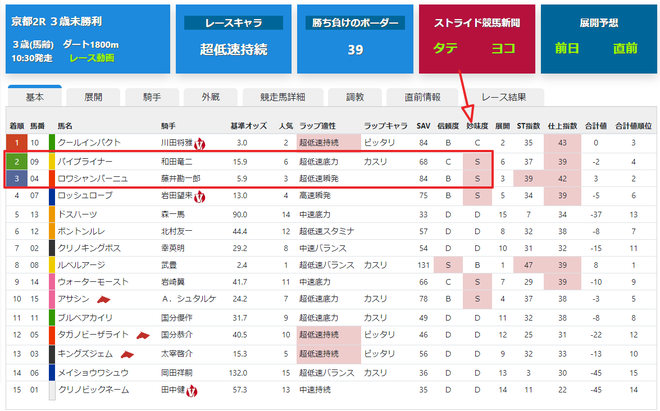Click the pink frame color of ウォーターモースト
This screenshot has width=660, height=411.
[52, 282]
